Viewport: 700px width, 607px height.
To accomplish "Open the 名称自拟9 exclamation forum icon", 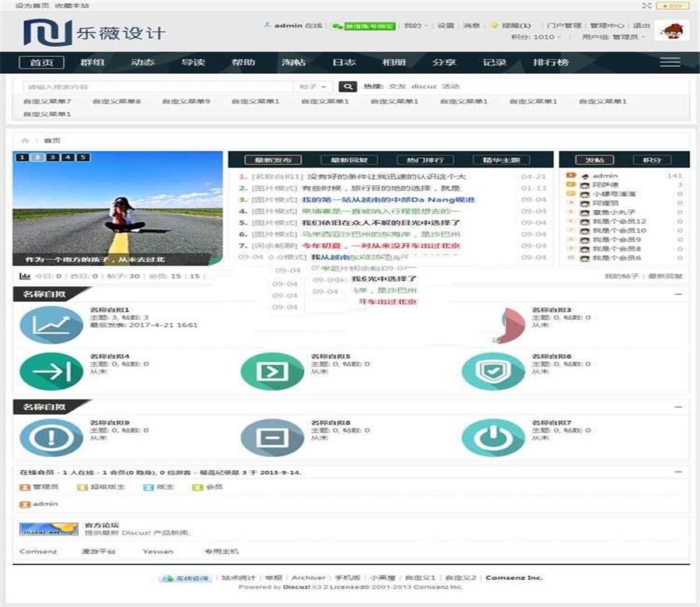I will [51, 437].
